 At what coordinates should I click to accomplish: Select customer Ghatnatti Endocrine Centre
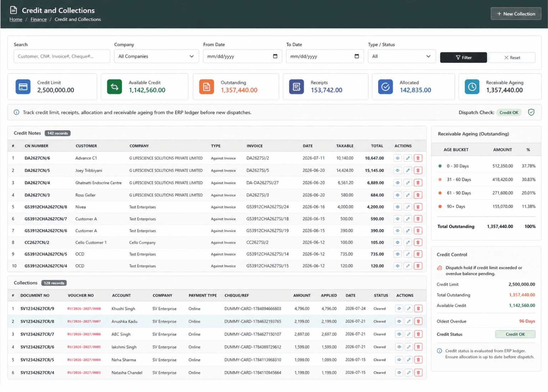[98, 183]
